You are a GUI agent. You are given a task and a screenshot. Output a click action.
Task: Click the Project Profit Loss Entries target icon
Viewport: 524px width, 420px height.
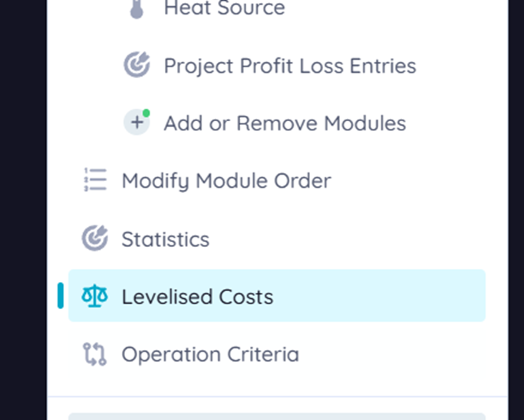point(137,65)
